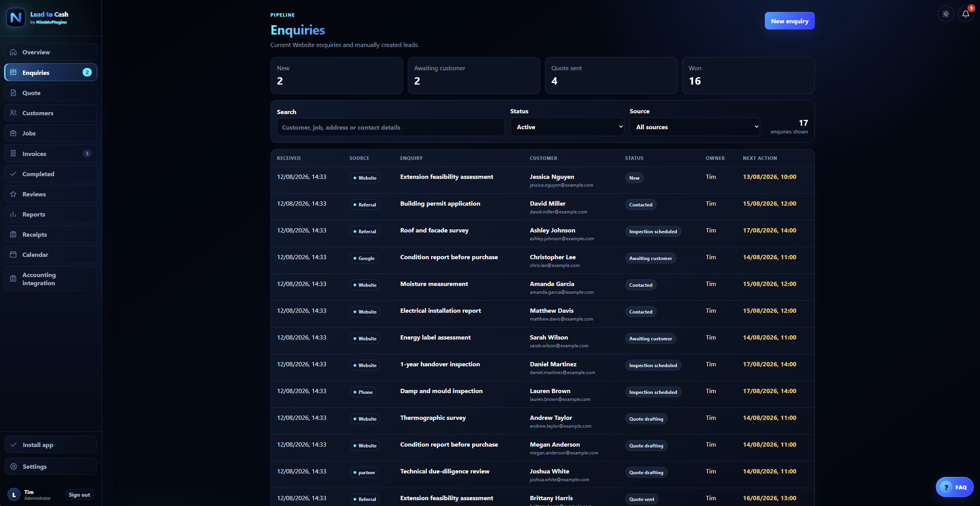This screenshot has height=506, width=980.
Task: Open the Status dropdown showing Active
Action: point(567,127)
